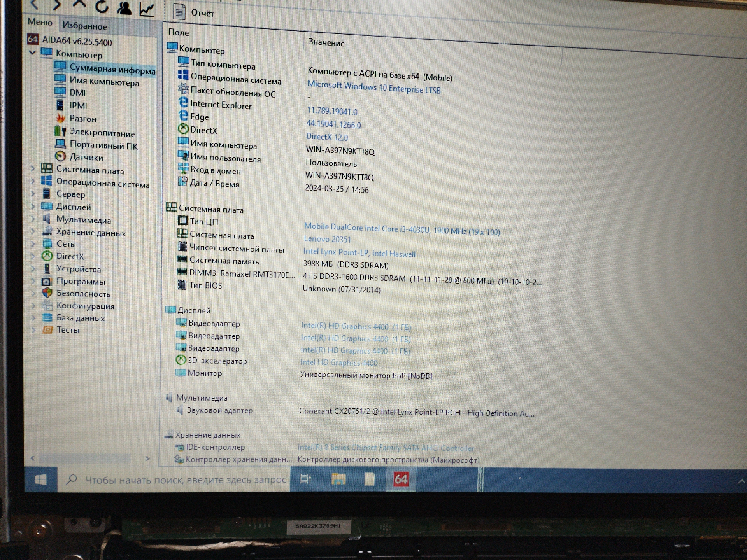This screenshot has width=747, height=560.
Task: Expand the Дисплей tree node
Action: 33,206
